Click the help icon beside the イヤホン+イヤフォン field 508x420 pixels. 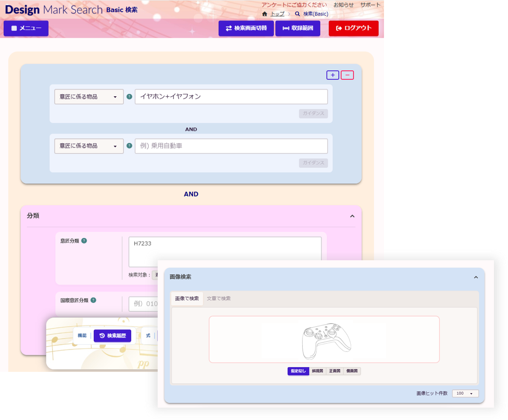(x=129, y=97)
